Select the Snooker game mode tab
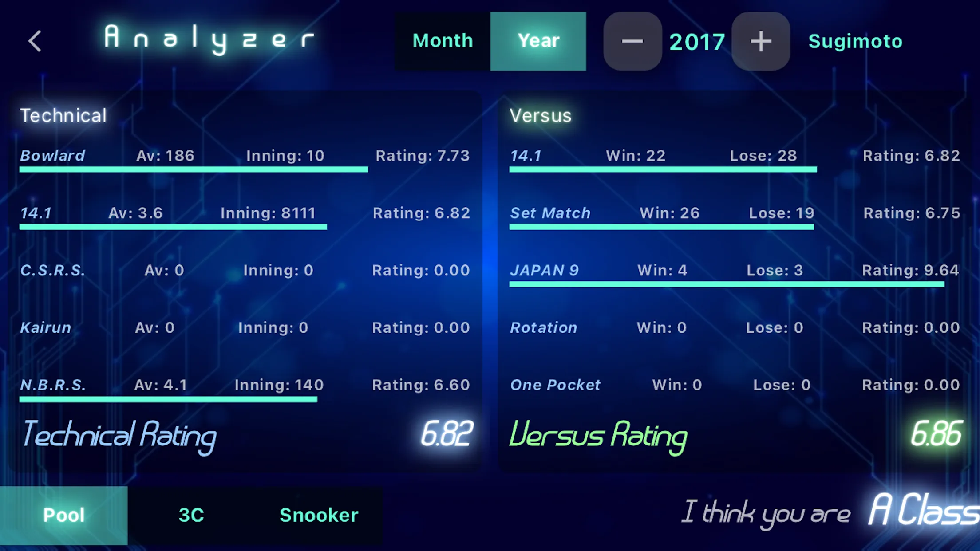The height and width of the screenshot is (551, 980). (x=319, y=515)
